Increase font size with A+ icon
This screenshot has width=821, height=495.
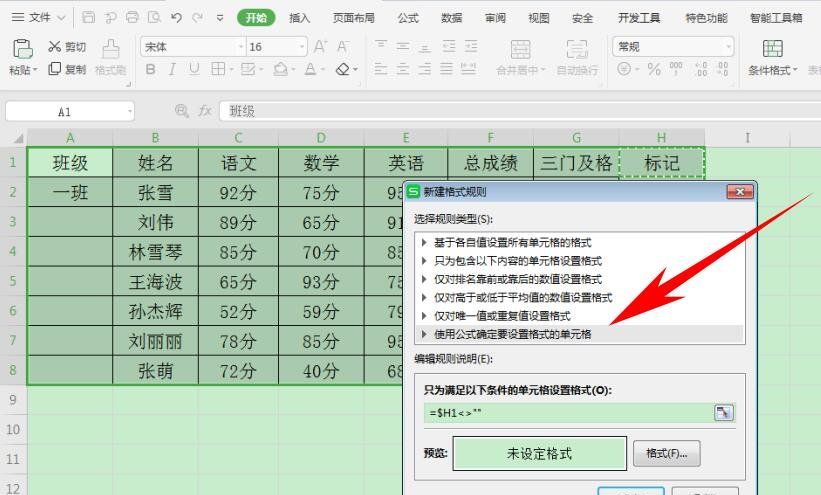click(320, 47)
